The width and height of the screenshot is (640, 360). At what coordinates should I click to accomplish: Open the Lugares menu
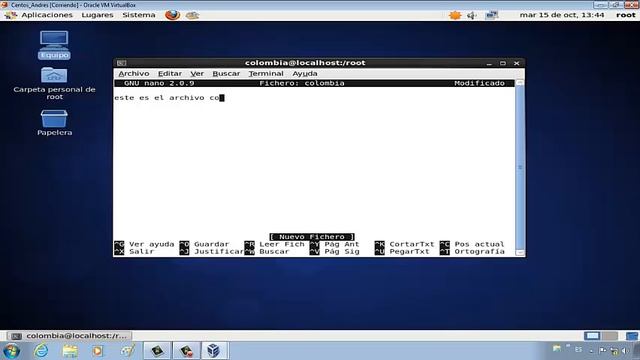[97, 15]
